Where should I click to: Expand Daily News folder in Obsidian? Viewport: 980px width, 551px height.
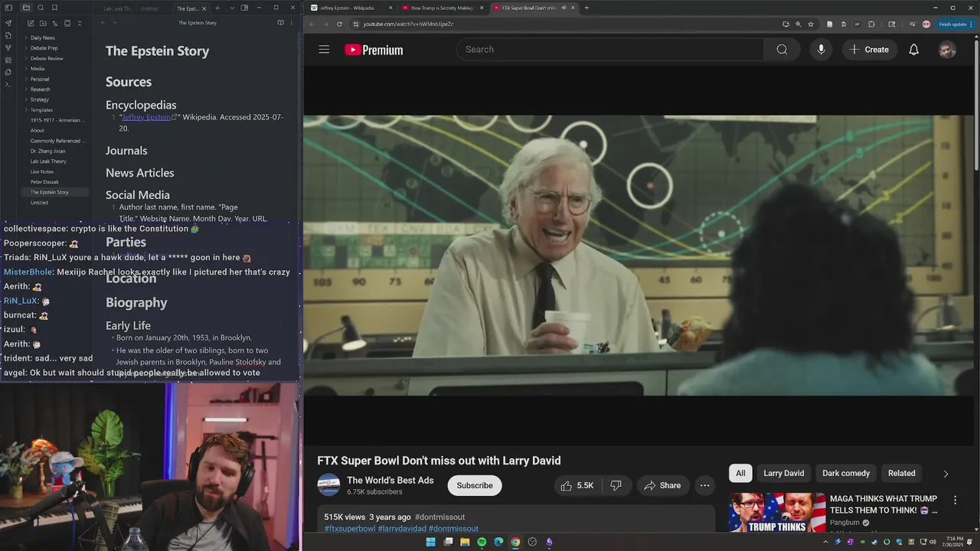(x=42, y=37)
